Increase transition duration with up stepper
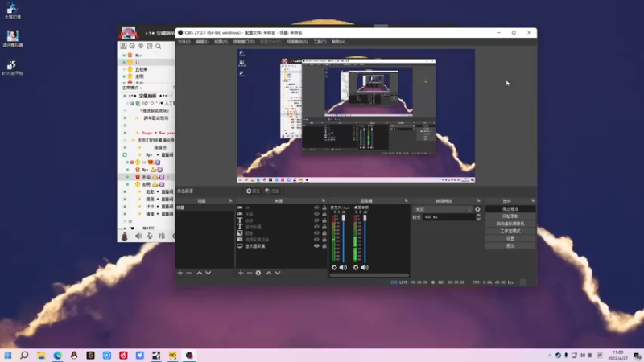Screen dimensions: 644x362 [478, 215]
